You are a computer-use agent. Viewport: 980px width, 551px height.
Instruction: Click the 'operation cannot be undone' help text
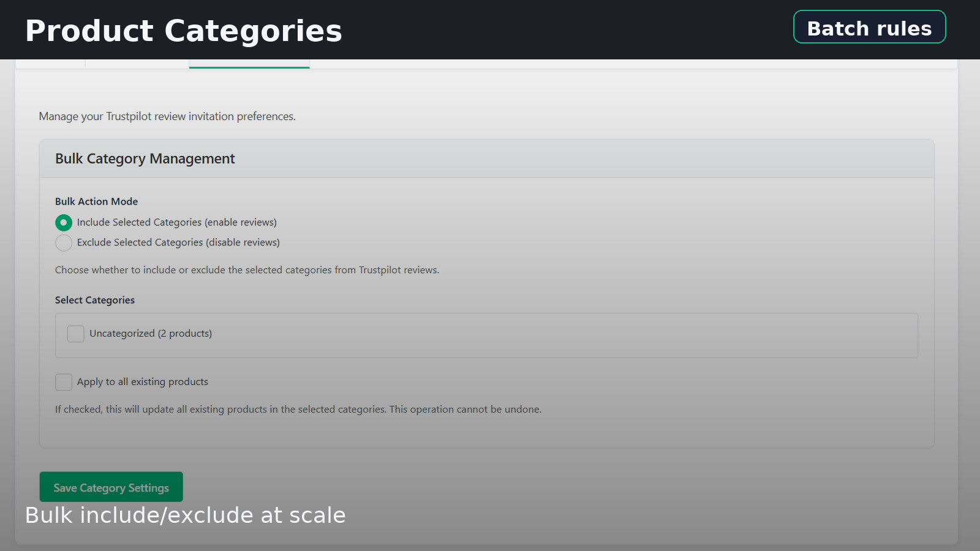point(298,409)
